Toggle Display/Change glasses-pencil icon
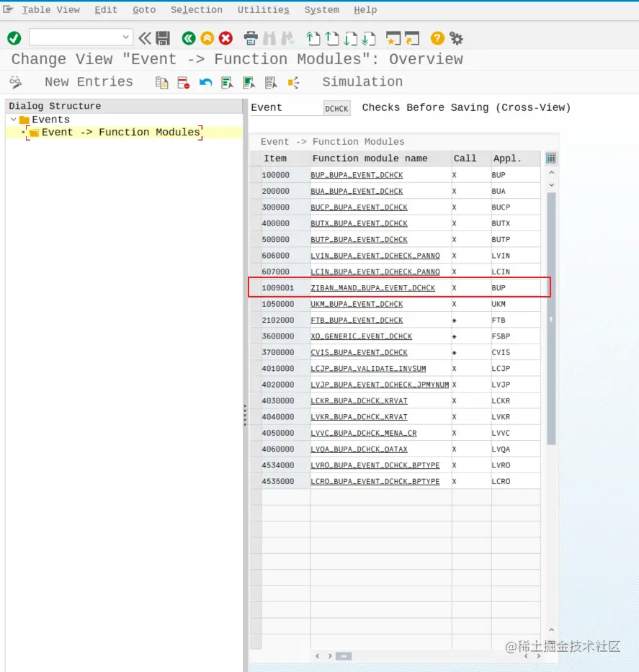The height and width of the screenshot is (672, 639). 16,82
